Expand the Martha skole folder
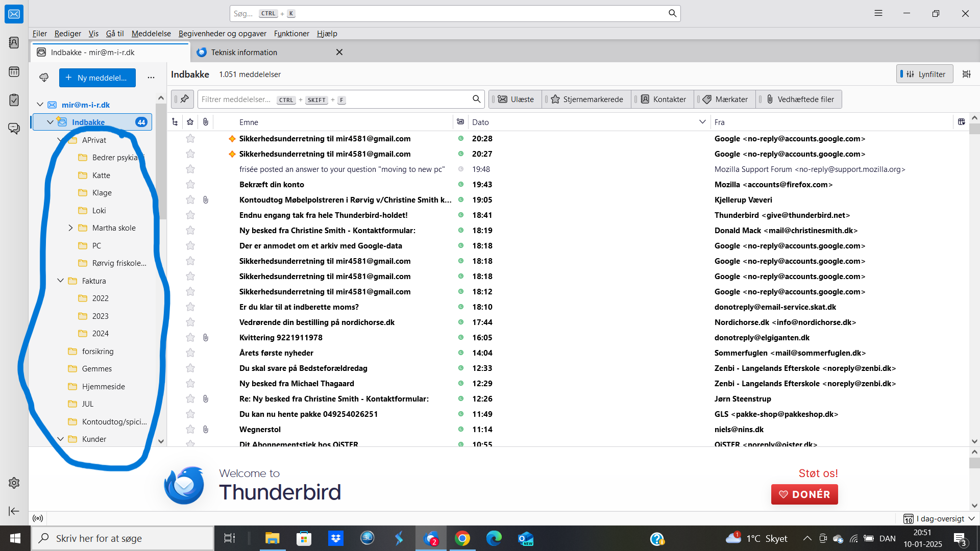 [70, 228]
